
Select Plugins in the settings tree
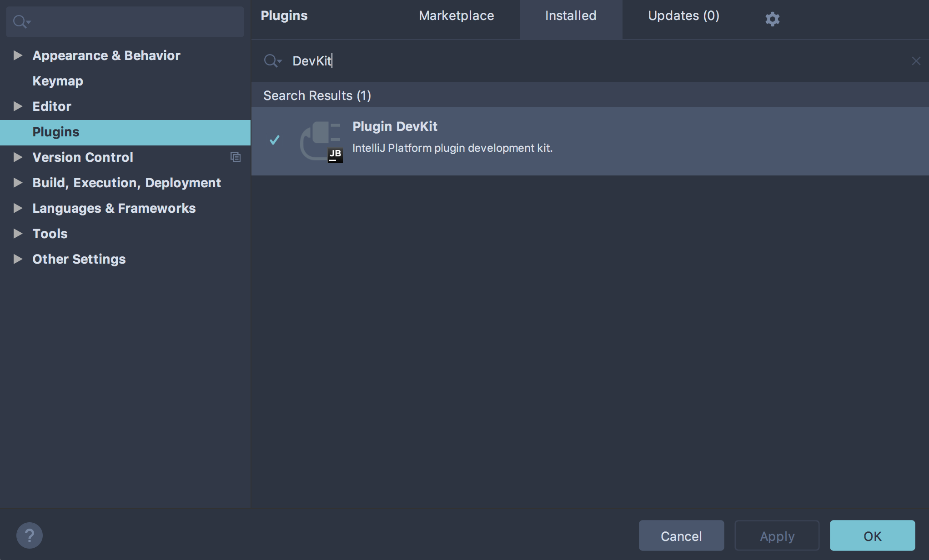(125, 132)
